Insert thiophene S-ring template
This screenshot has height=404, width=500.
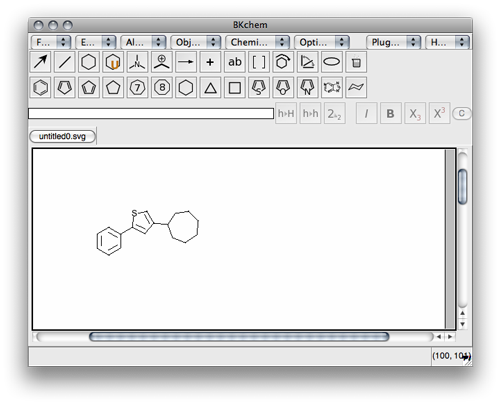[259, 87]
